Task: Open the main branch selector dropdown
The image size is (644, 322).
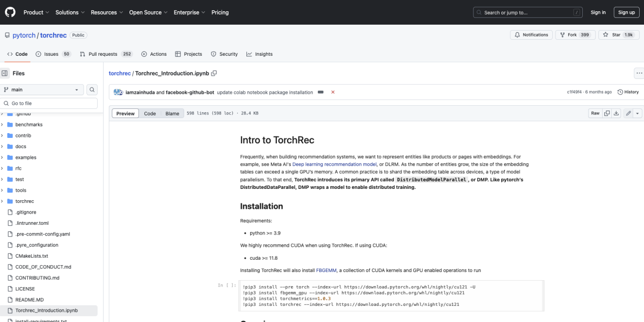Action: tap(41, 90)
